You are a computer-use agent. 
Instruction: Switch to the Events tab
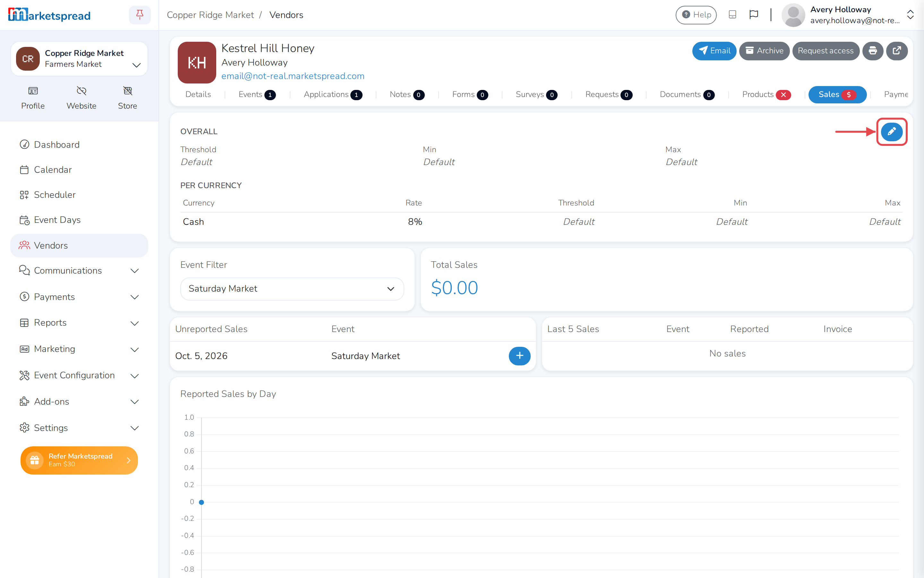point(257,94)
